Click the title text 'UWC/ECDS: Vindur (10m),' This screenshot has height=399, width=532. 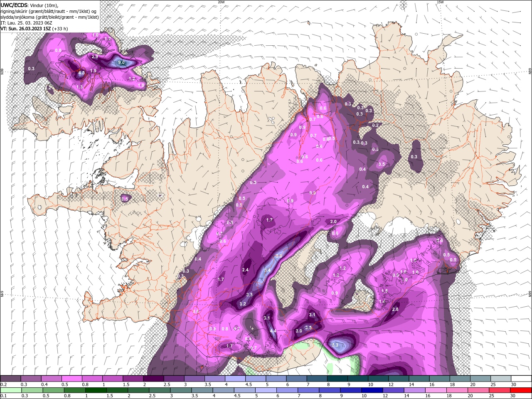(x=30, y=5)
